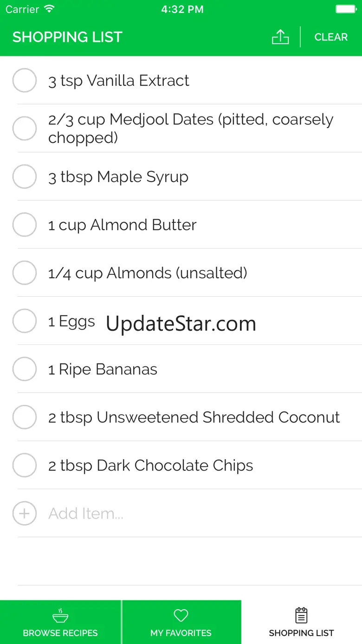Switch to My Favorites tab
362x644 pixels.
181,622
